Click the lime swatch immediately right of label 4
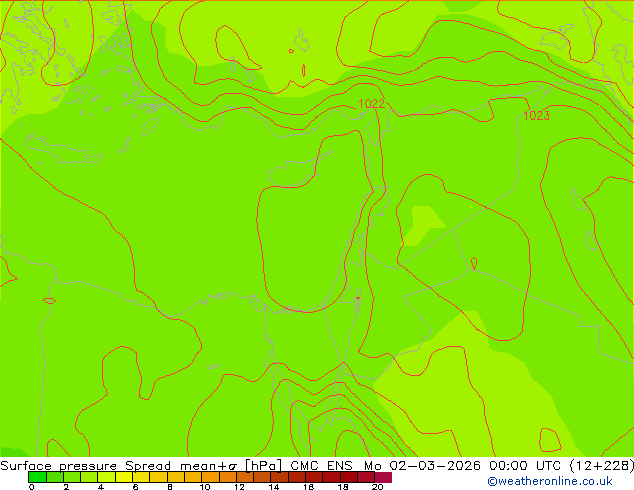 click(x=106, y=477)
